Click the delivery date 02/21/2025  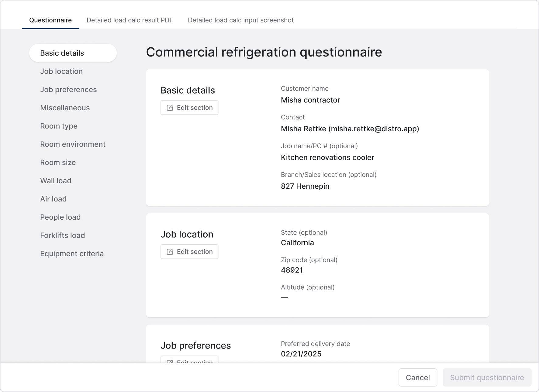pyautogui.click(x=301, y=354)
